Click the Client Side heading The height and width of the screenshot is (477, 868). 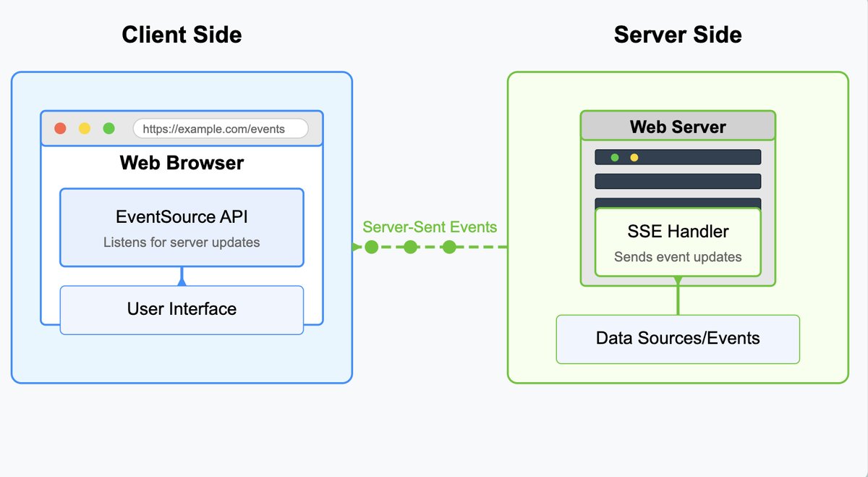point(182,34)
